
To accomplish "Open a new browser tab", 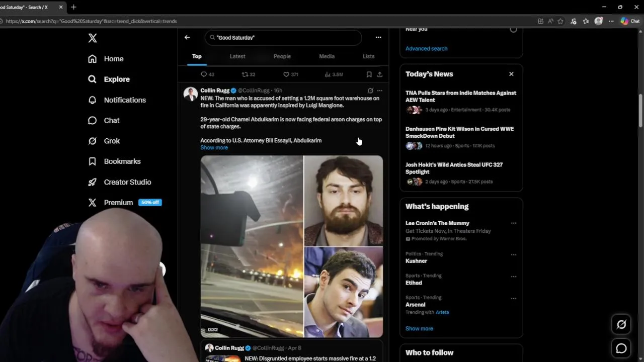I will [x=73, y=7].
